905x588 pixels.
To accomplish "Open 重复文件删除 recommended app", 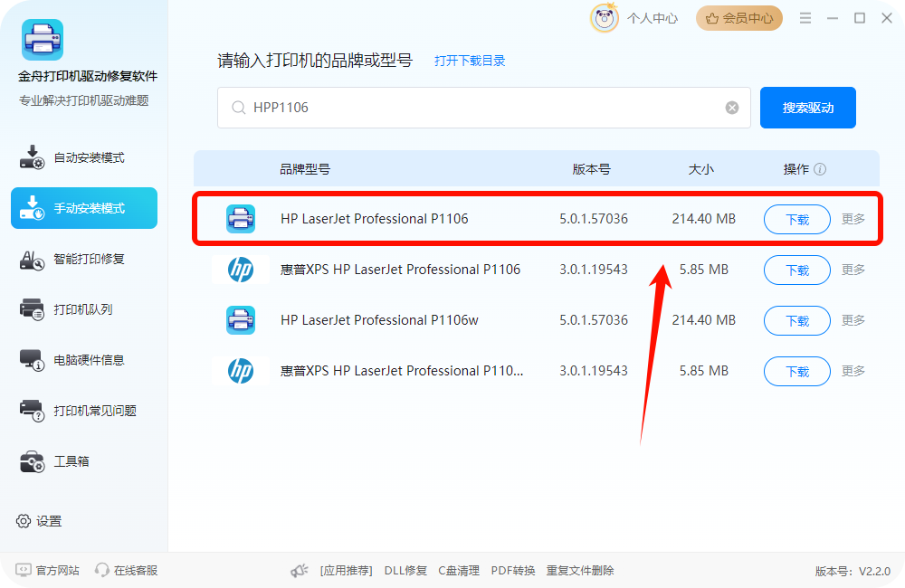I will tap(580, 571).
